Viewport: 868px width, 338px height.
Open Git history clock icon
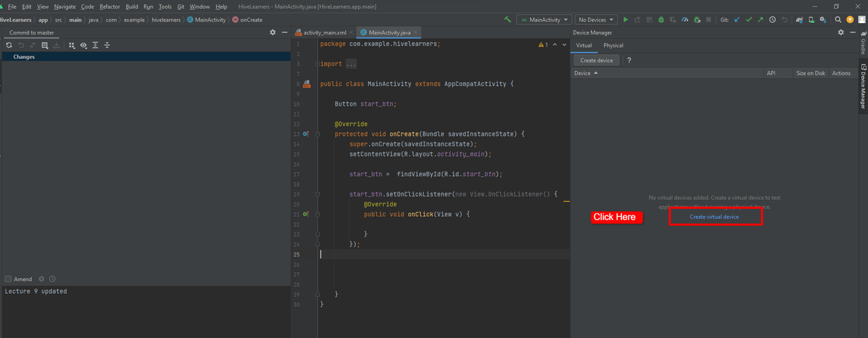point(772,20)
